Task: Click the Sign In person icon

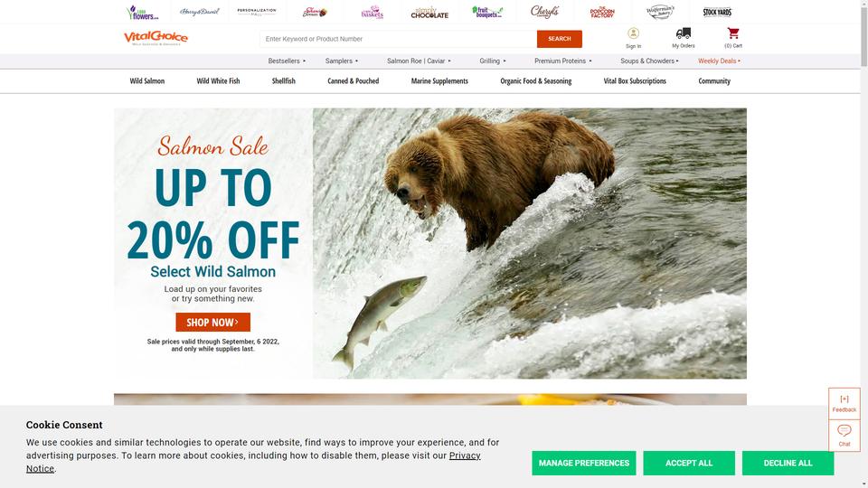Action: [x=633, y=33]
